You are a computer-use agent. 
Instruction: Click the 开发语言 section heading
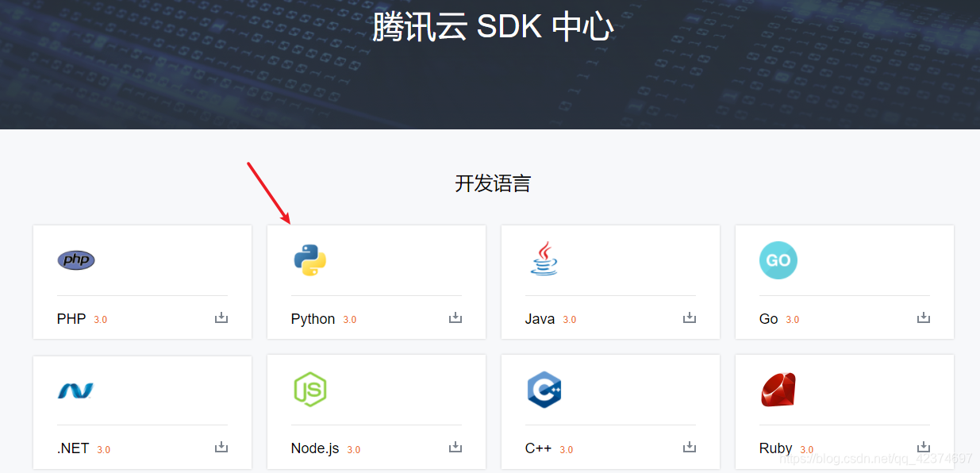click(493, 183)
